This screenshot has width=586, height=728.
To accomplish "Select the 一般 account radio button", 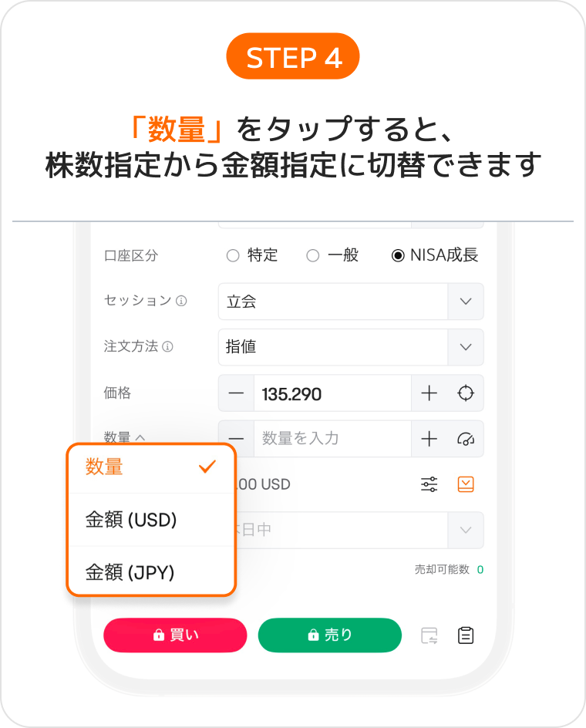I will tap(313, 255).
